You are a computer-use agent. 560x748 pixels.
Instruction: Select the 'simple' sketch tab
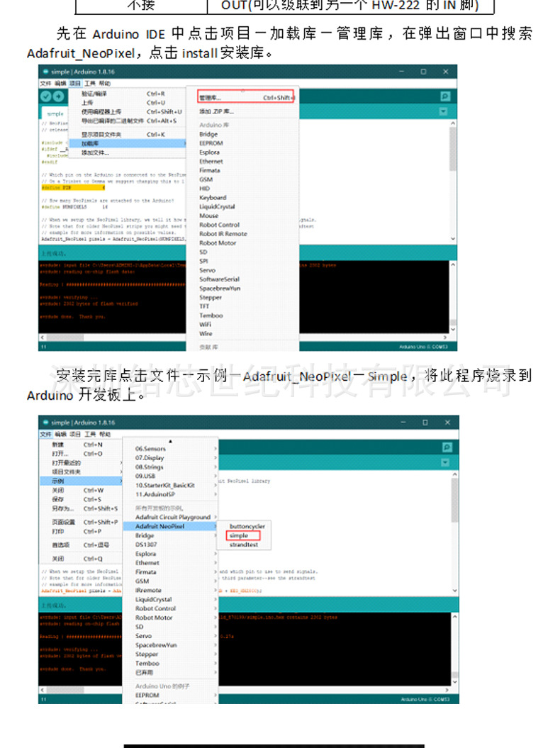55,113
